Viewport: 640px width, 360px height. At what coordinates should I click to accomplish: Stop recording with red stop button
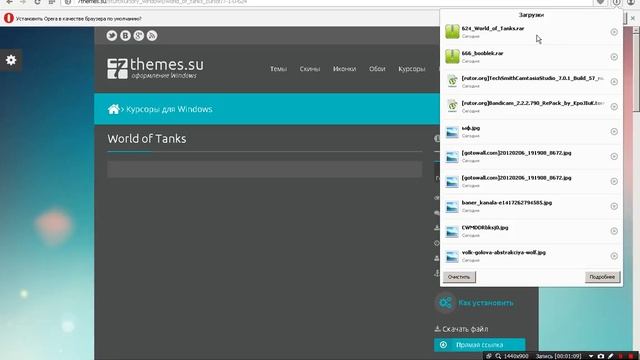tap(631, 356)
